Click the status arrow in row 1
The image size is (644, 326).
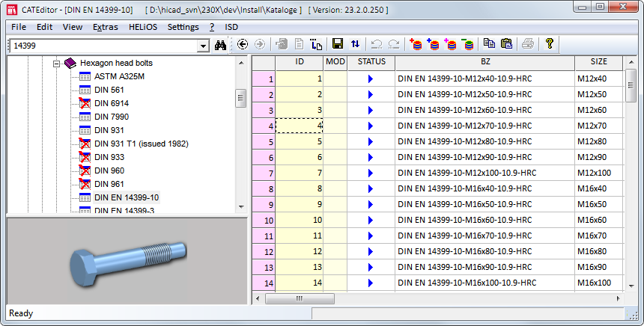371,79
